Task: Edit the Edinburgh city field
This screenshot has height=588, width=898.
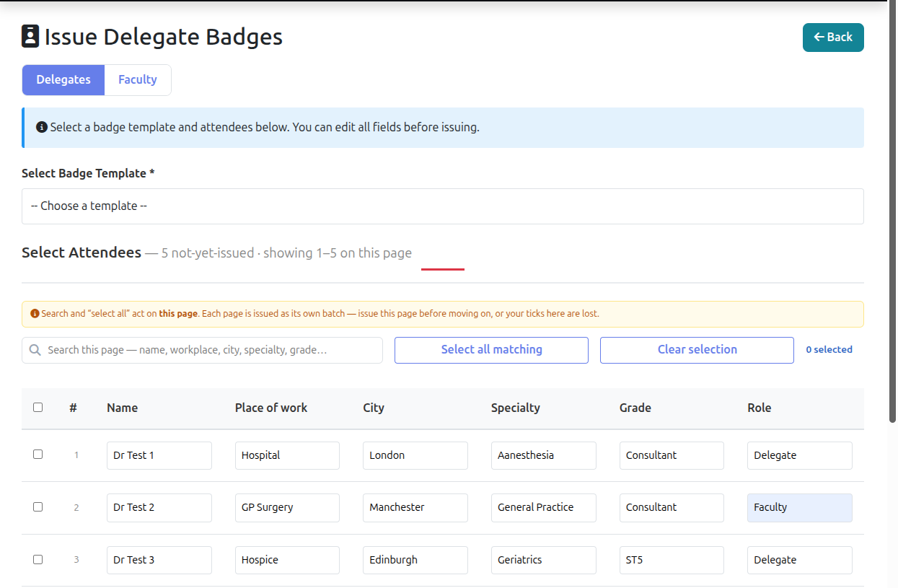Action: [415, 561]
